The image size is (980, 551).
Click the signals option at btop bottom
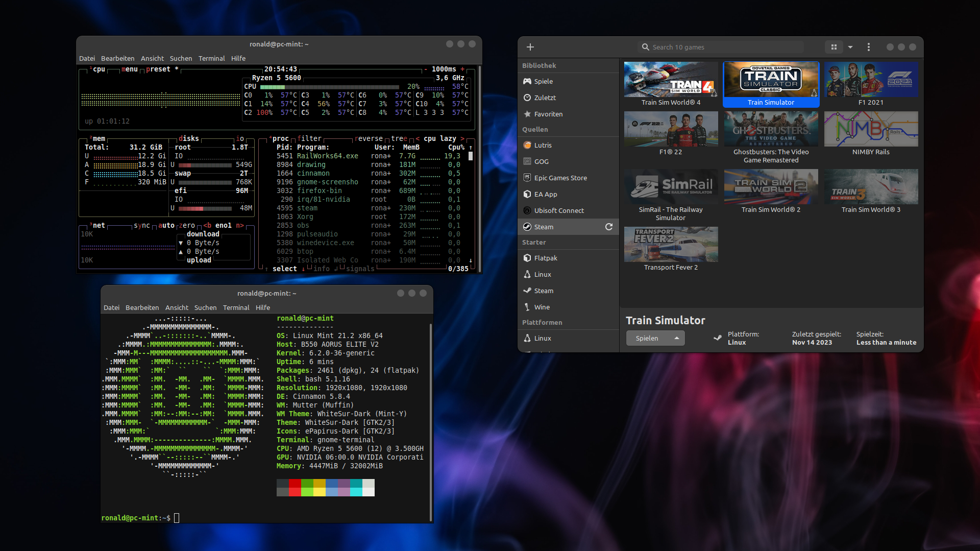[x=360, y=269]
